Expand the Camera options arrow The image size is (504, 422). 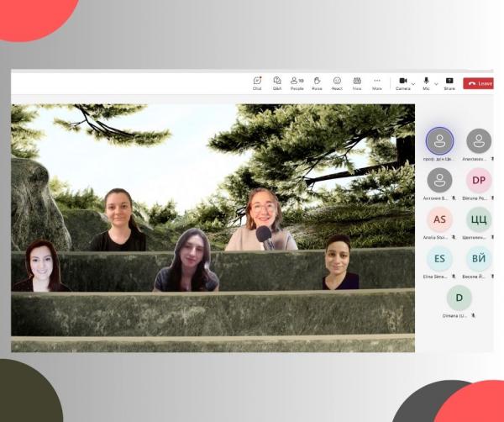(x=413, y=84)
